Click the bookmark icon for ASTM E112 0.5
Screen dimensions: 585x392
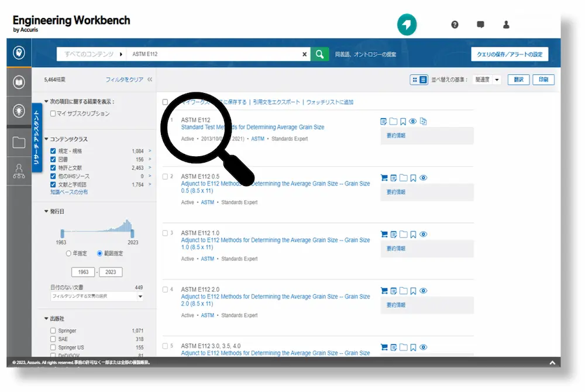[x=413, y=178]
